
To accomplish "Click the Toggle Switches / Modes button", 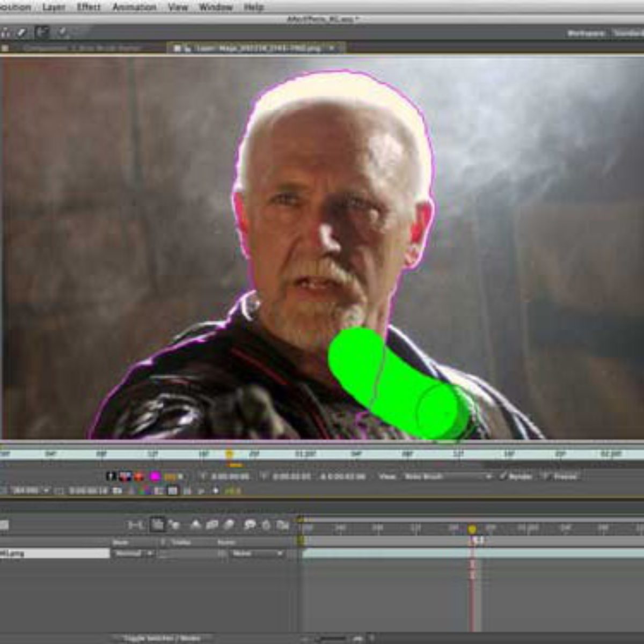I will [x=162, y=639].
